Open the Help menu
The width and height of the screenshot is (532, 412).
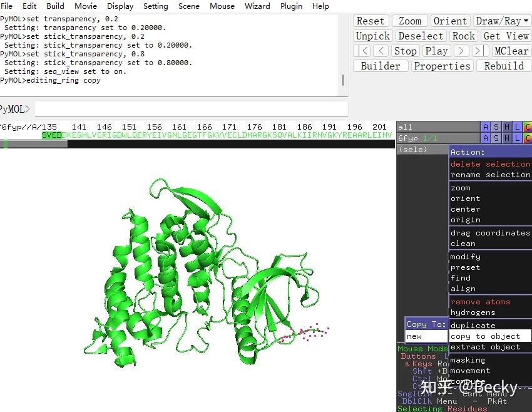pos(320,6)
